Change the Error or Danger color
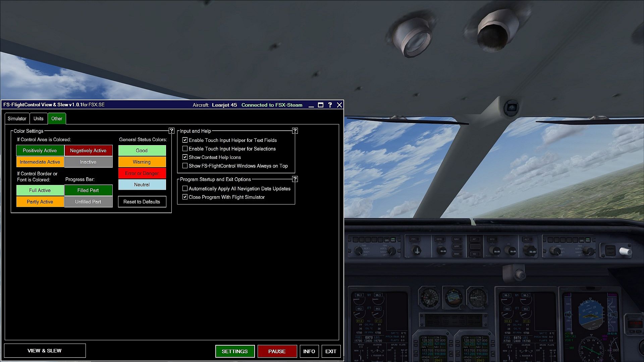The width and height of the screenshot is (644, 362). tap(142, 173)
